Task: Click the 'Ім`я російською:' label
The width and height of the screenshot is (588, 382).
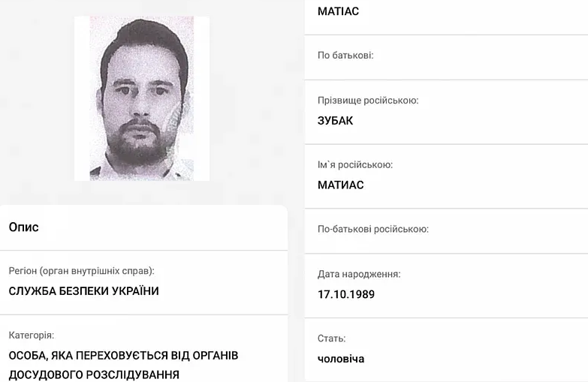Action: (x=355, y=165)
